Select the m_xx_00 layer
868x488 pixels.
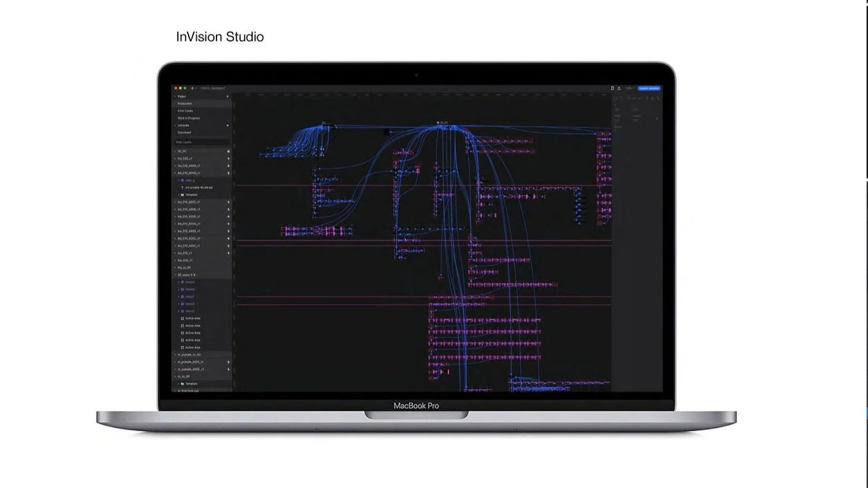202,376
